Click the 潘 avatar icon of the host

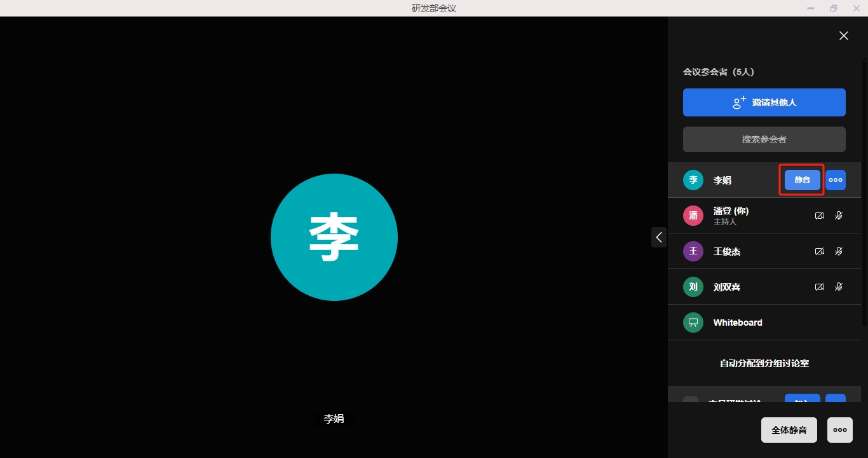click(x=693, y=216)
